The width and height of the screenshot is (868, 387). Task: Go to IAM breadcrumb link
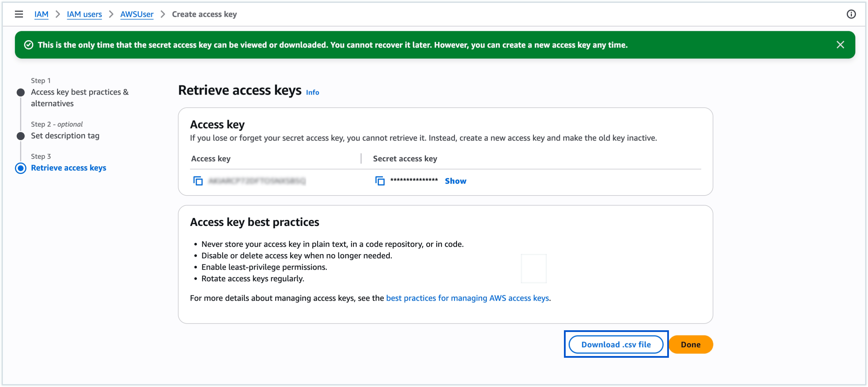click(x=41, y=14)
